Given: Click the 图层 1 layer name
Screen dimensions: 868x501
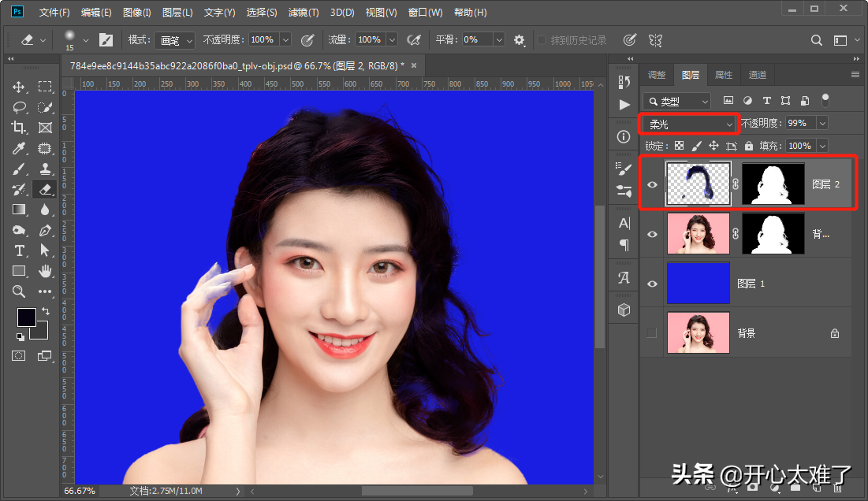Looking at the screenshot, I should tap(751, 284).
